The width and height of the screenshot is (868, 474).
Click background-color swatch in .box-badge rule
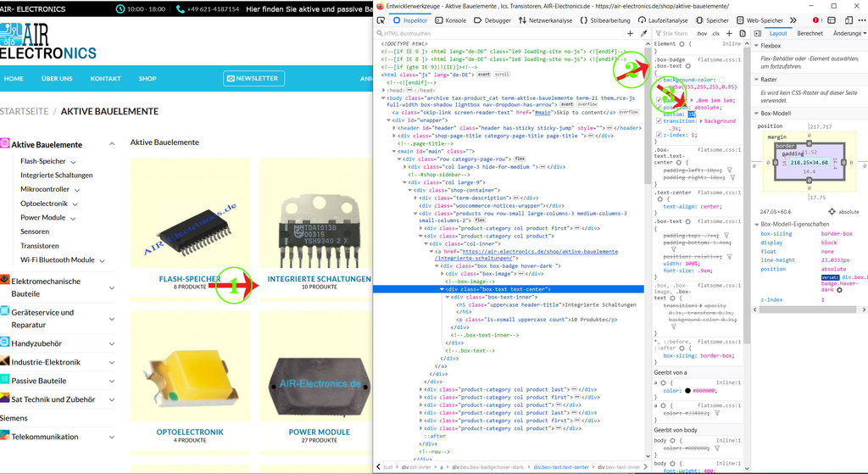tap(722, 81)
